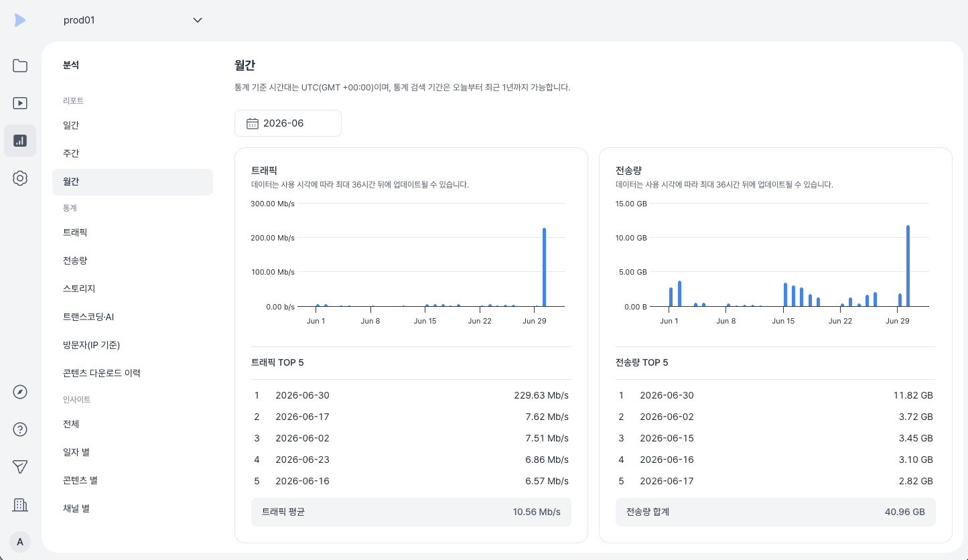Open the building organization icon
Image resolution: width=968 pixels, height=560 pixels.
tap(20, 504)
